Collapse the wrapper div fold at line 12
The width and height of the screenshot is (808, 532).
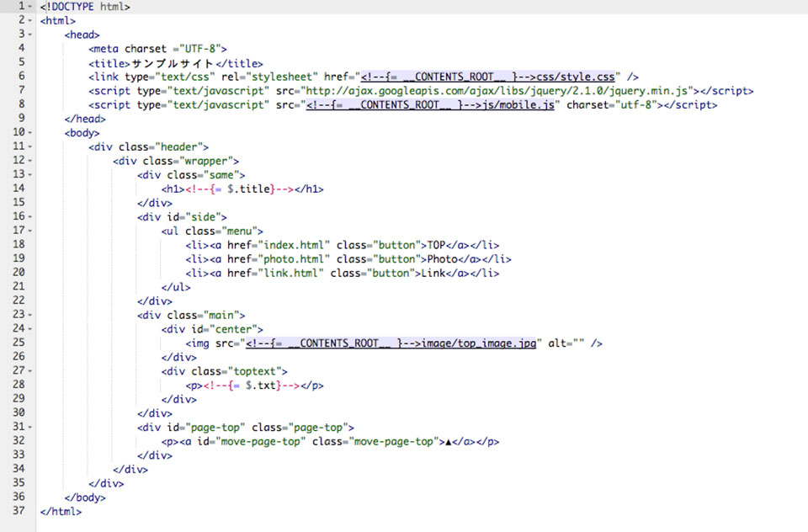pos(30,161)
